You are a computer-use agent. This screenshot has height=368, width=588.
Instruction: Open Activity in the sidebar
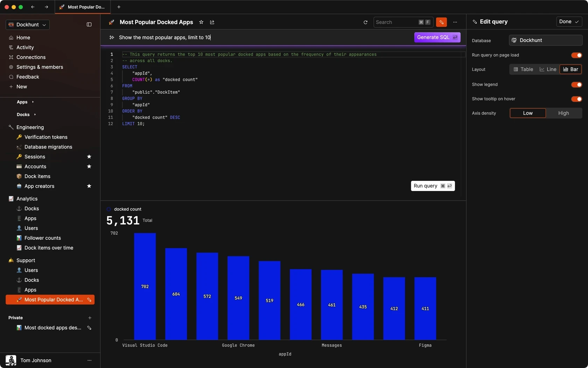pos(25,47)
